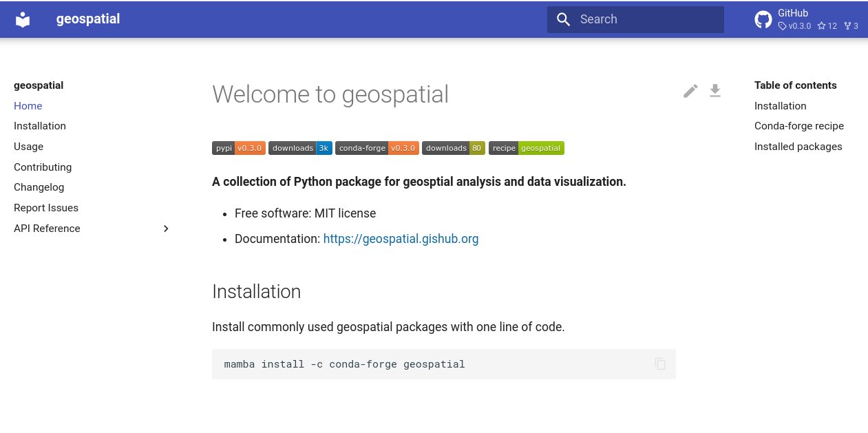Click into the Search input field
This screenshot has width=868, height=433.
635,19
